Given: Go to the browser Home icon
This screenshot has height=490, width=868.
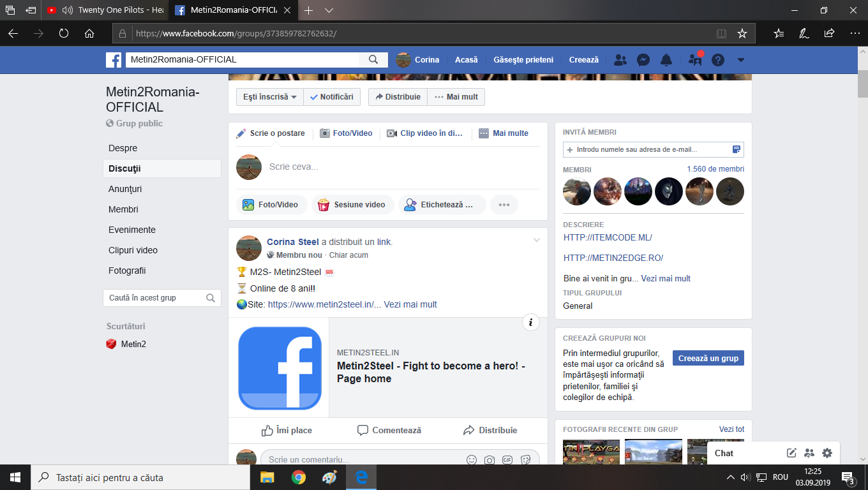Looking at the screenshot, I should pyautogui.click(x=89, y=33).
